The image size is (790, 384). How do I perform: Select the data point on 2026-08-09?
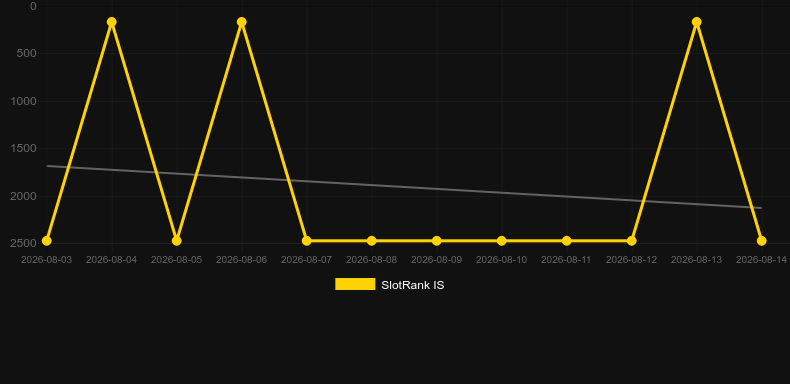(x=436, y=241)
